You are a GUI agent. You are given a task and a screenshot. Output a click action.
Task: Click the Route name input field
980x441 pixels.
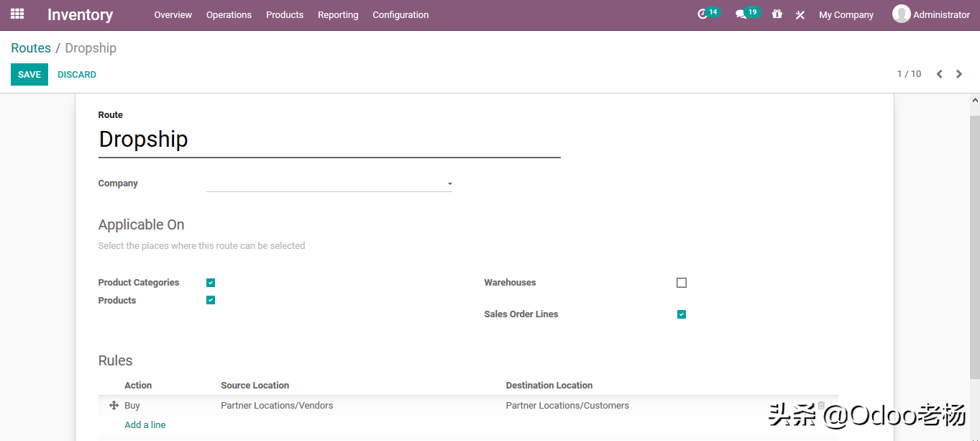(x=329, y=140)
